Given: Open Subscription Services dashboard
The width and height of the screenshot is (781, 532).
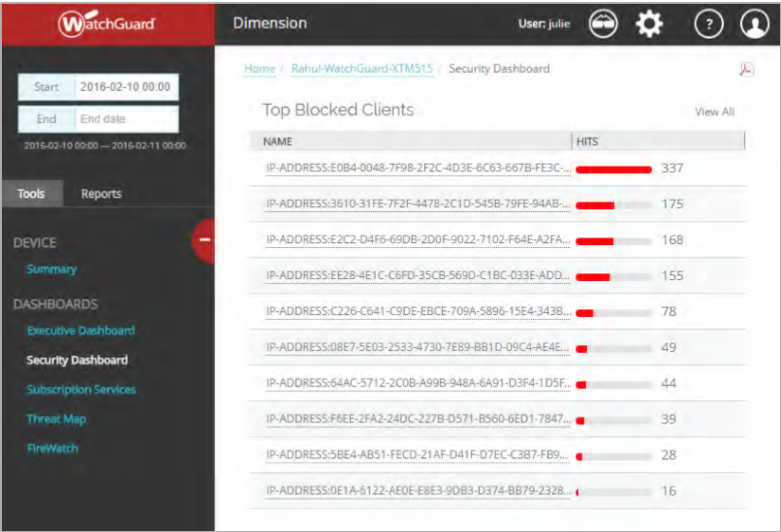Looking at the screenshot, I should click(x=81, y=390).
